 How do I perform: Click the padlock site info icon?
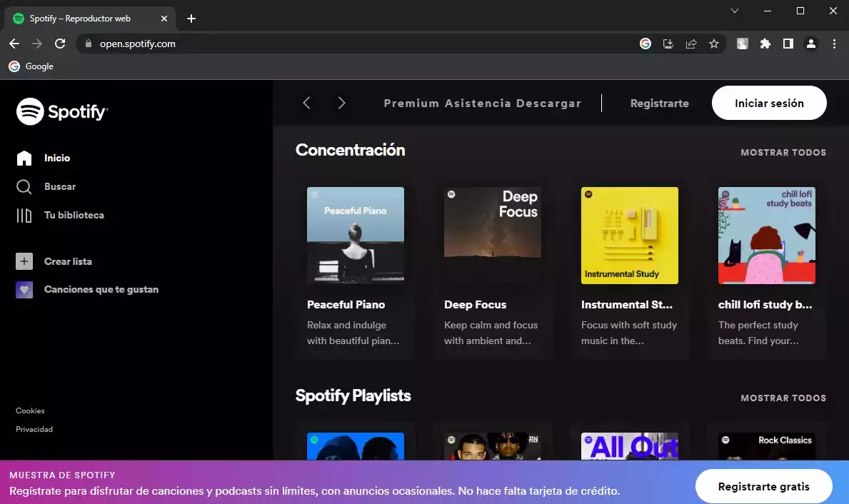[x=89, y=44]
